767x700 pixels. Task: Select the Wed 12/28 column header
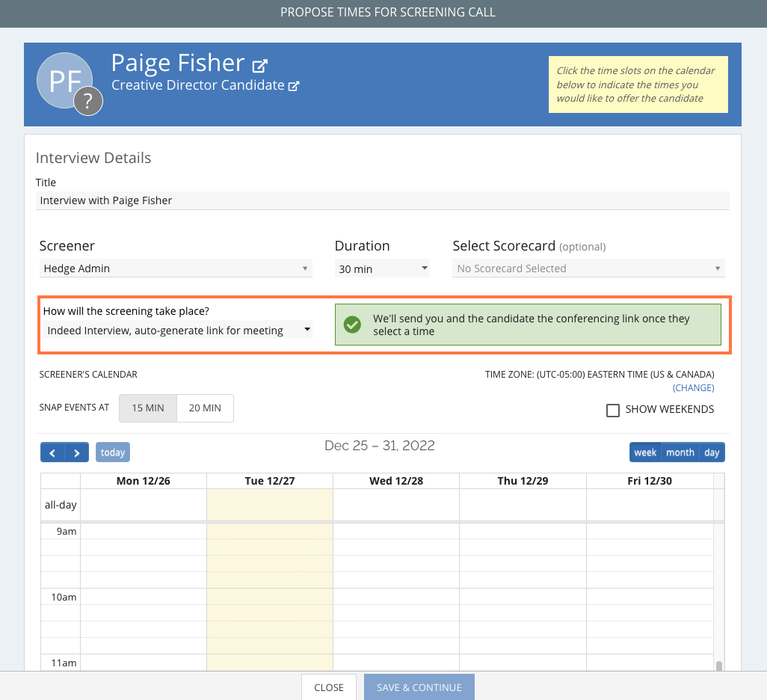396,481
